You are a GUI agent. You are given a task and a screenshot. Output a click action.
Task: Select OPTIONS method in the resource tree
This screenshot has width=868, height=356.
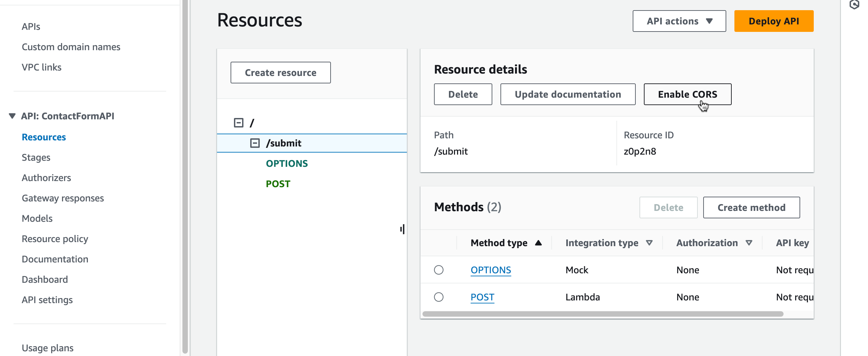coord(287,163)
